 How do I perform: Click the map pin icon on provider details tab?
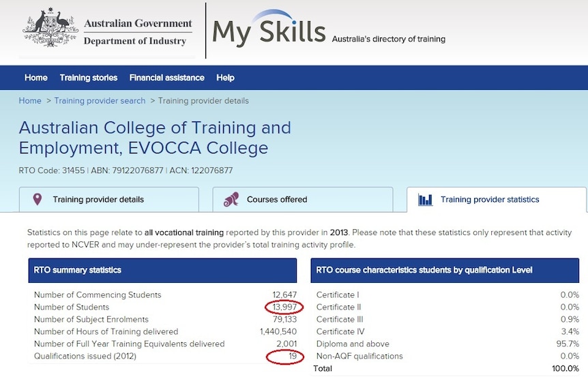(x=37, y=199)
